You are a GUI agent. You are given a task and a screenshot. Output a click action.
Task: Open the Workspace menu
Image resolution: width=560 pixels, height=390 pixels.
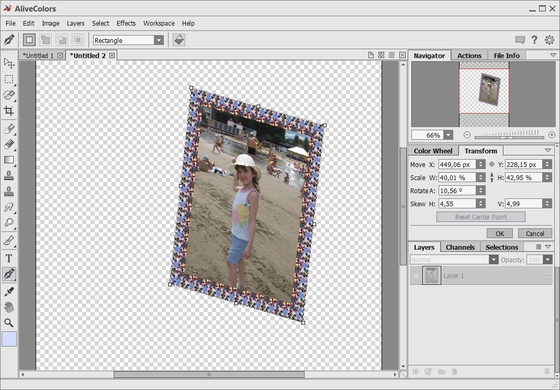click(159, 23)
